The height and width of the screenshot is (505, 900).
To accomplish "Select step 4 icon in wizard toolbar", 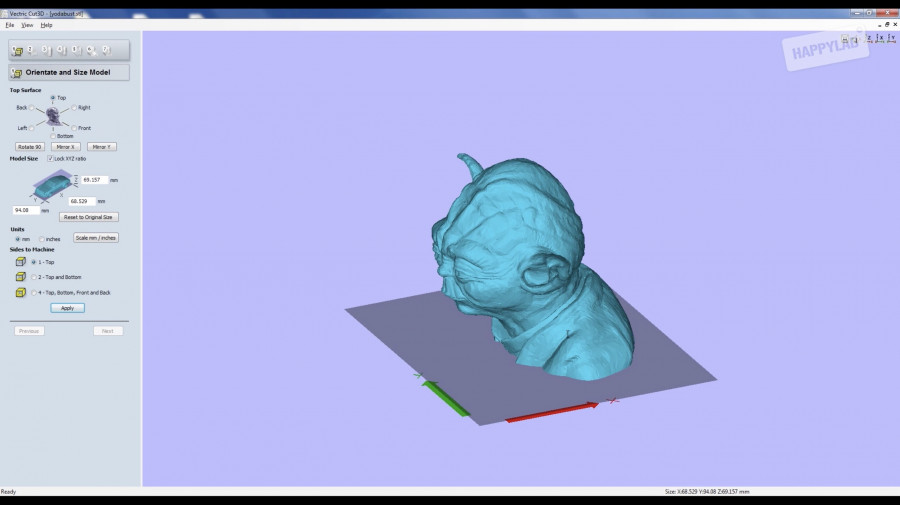I will click(61, 50).
